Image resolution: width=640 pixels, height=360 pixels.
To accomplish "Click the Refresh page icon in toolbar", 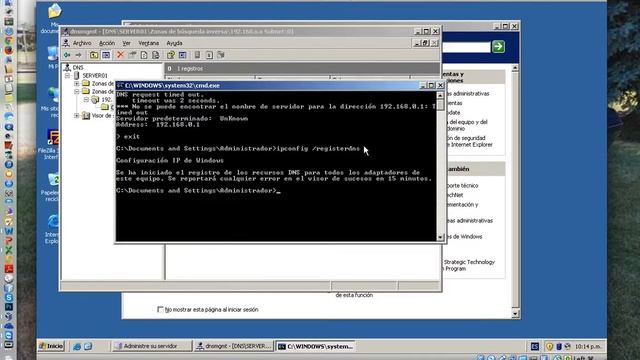I will 144,55.
